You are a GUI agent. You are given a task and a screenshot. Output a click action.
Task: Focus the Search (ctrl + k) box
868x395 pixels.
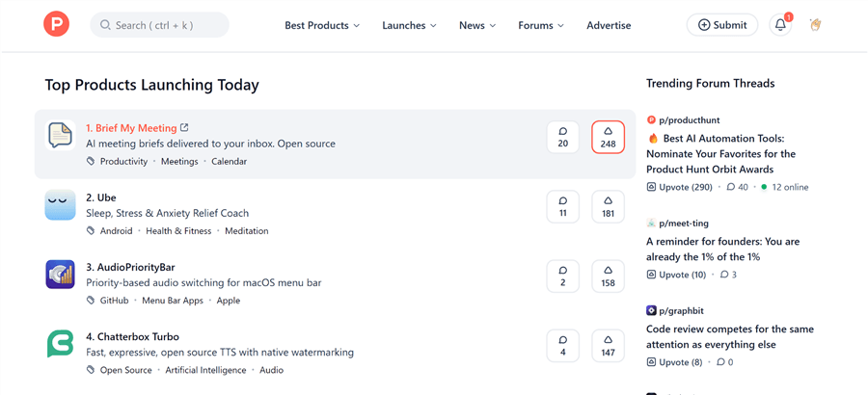159,25
